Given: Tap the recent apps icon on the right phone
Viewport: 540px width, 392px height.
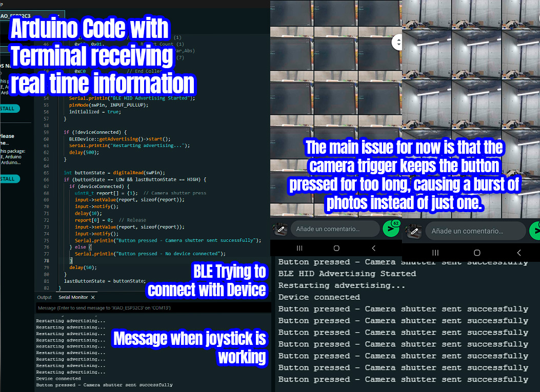Looking at the screenshot, I should (435, 253).
